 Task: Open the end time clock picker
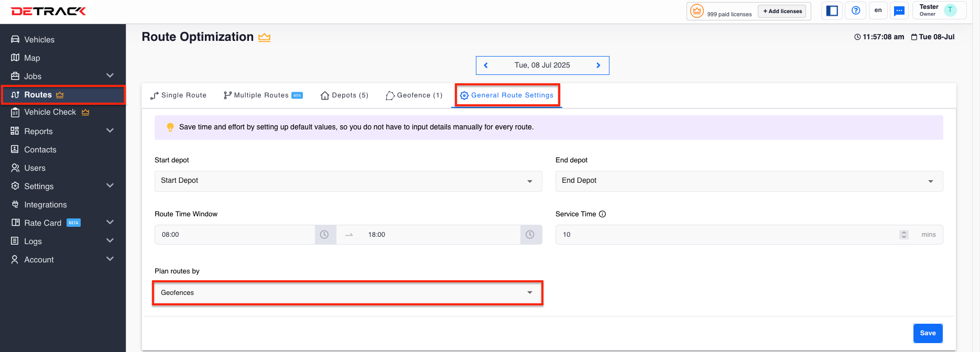(x=530, y=235)
